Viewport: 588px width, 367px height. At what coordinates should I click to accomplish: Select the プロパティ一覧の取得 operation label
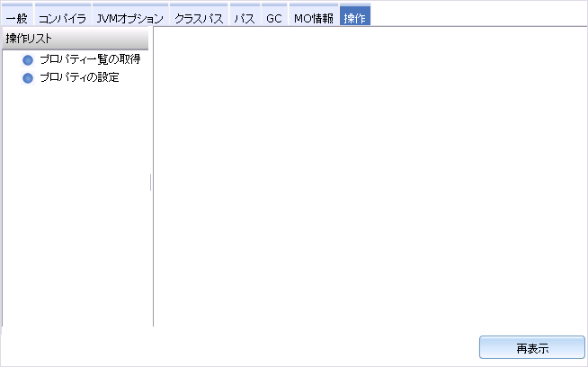point(89,59)
